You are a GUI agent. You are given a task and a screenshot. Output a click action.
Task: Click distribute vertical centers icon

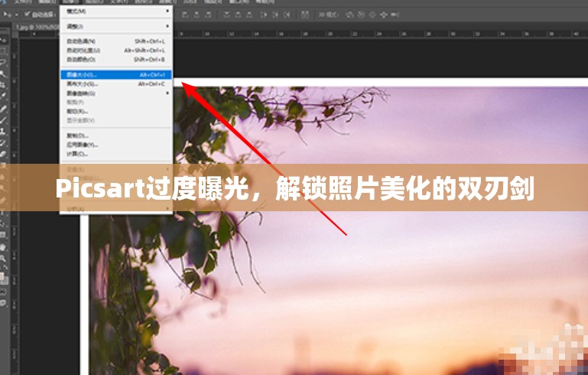click(238, 15)
